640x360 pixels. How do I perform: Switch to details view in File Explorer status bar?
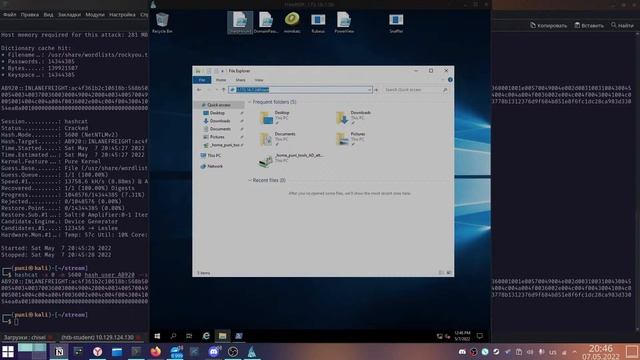tap(441, 273)
